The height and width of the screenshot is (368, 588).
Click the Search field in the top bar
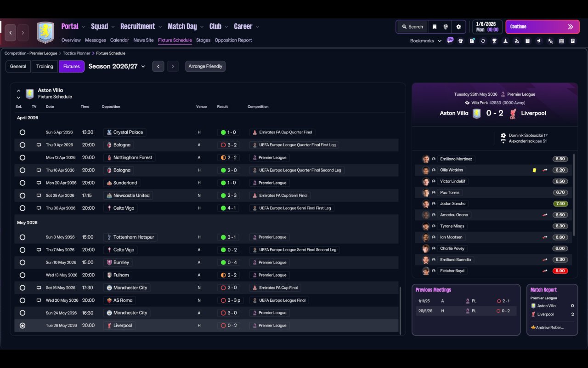click(x=412, y=27)
